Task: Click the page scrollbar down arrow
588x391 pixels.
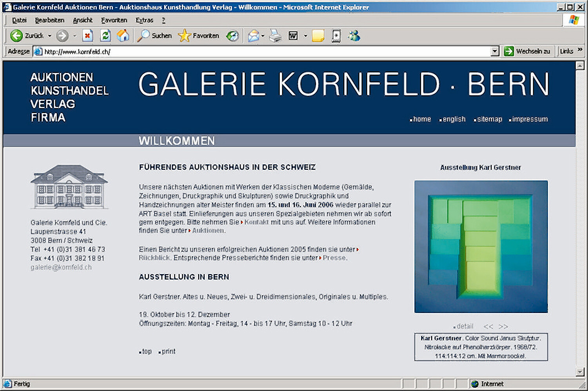Action: tap(580, 371)
